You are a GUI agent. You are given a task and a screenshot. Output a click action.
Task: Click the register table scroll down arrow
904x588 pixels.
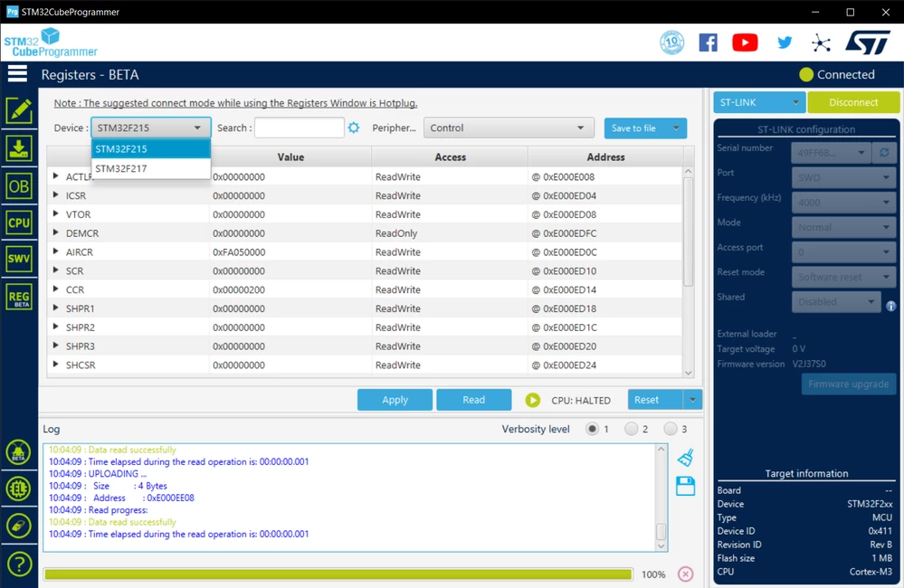[688, 373]
